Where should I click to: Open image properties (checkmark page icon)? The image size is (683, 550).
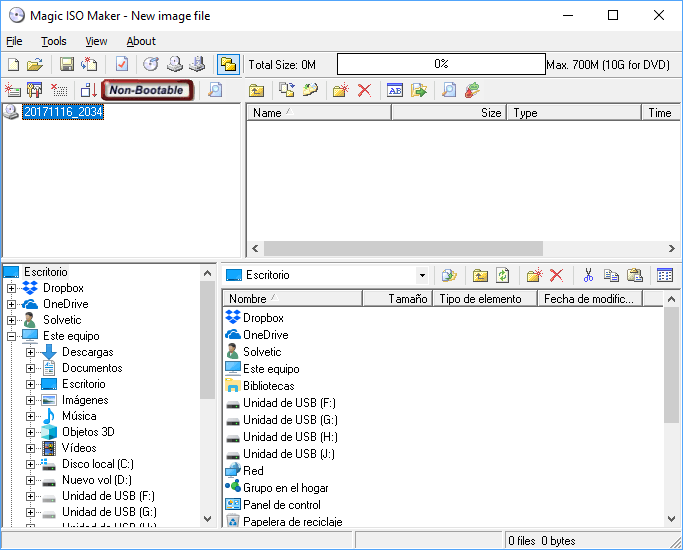pos(122,64)
